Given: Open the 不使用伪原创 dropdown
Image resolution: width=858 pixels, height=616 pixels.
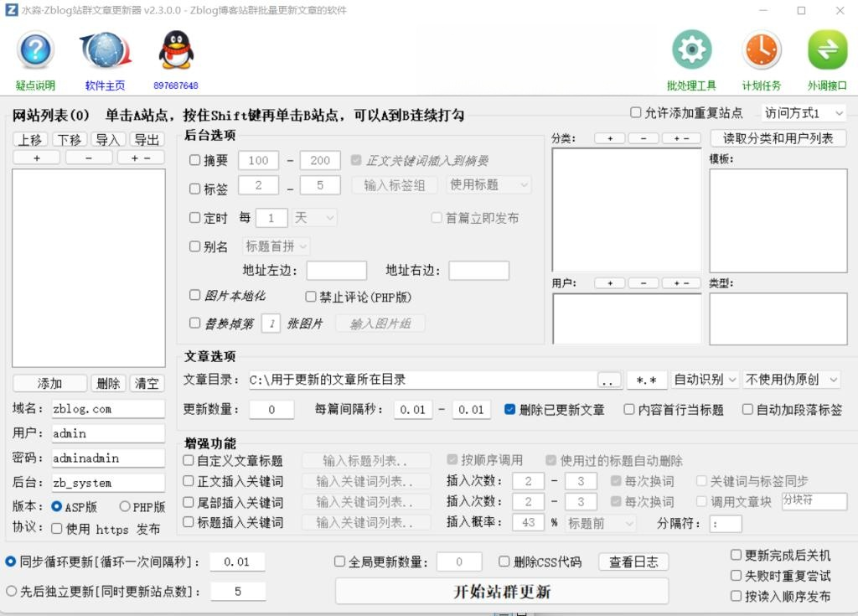Looking at the screenshot, I should pyautogui.click(x=791, y=380).
